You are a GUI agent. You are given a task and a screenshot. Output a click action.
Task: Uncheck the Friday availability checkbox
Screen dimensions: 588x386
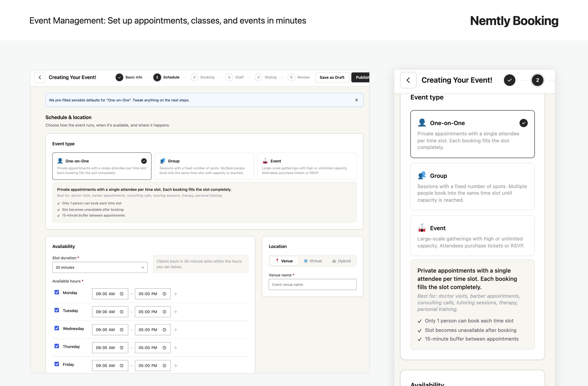[57, 364]
